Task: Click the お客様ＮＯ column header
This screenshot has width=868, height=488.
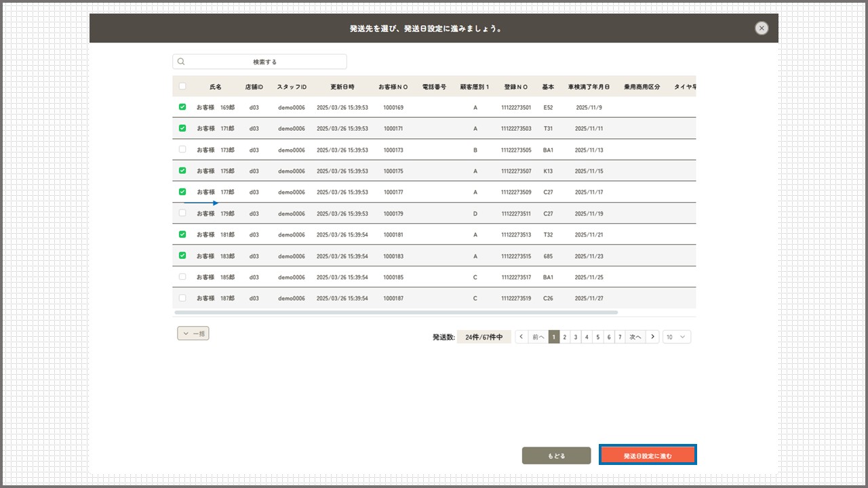Action: tap(393, 87)
